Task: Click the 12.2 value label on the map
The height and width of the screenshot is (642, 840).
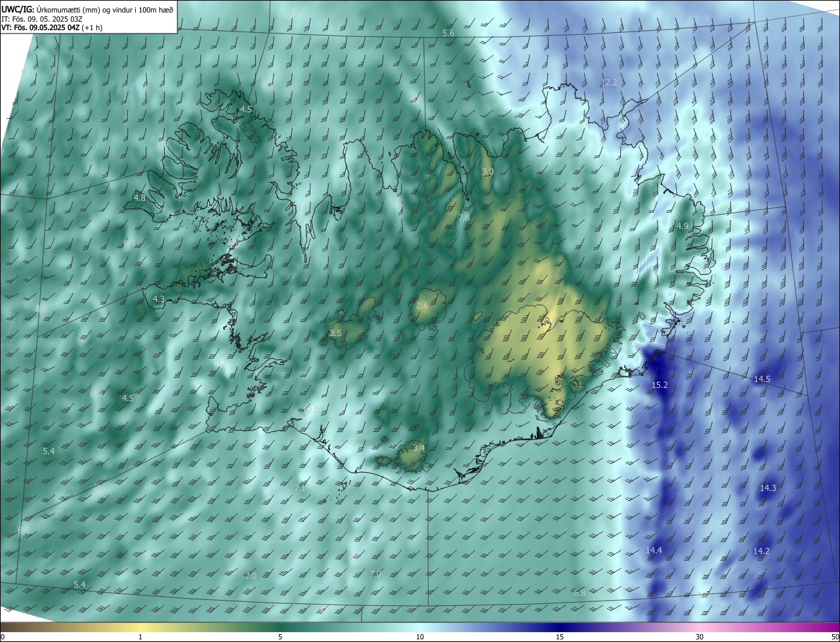Action: click(x=609, y=82)
